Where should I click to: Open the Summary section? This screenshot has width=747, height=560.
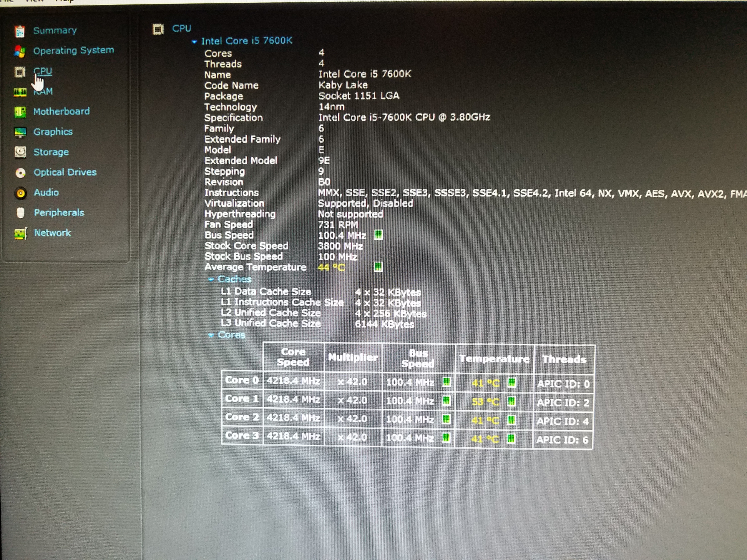pos(55,31)
